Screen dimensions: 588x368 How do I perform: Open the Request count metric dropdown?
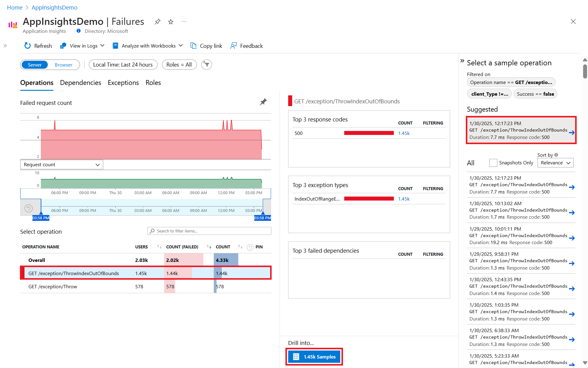coord(62,165)
